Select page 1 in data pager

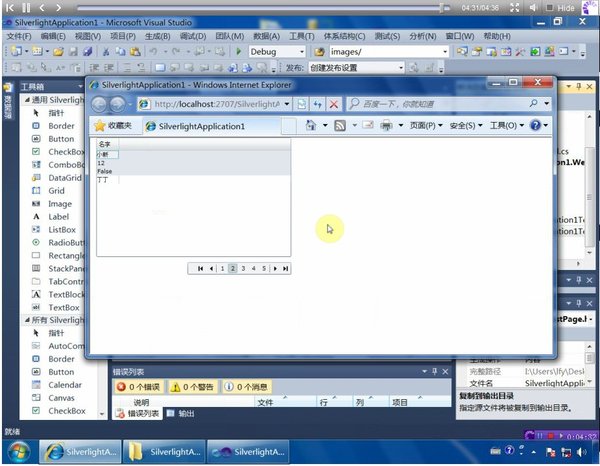click(222, 269)
